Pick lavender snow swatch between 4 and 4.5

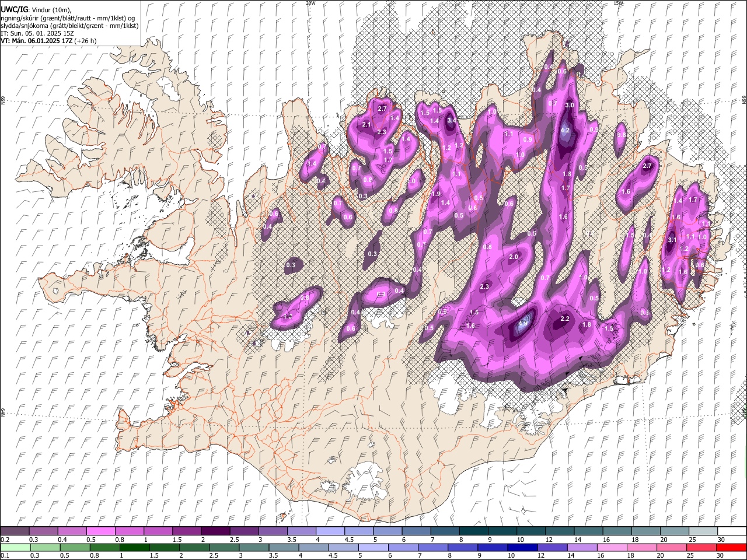point(330,531)
